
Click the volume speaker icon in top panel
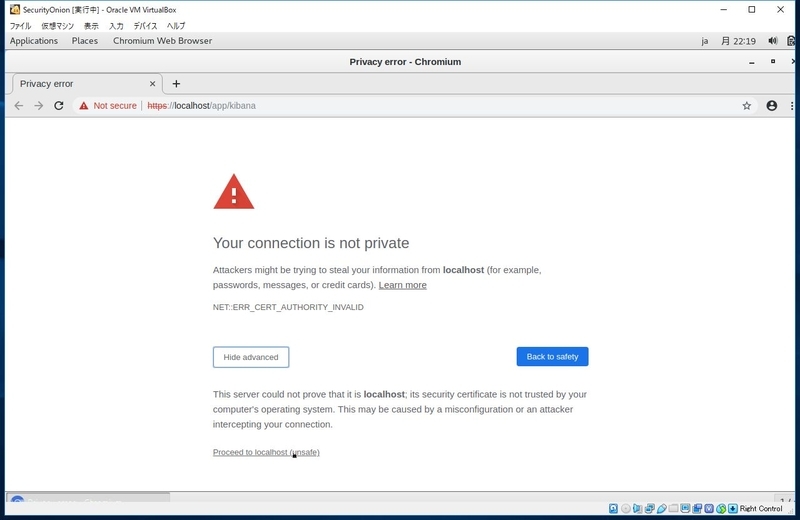click(773, 41)
